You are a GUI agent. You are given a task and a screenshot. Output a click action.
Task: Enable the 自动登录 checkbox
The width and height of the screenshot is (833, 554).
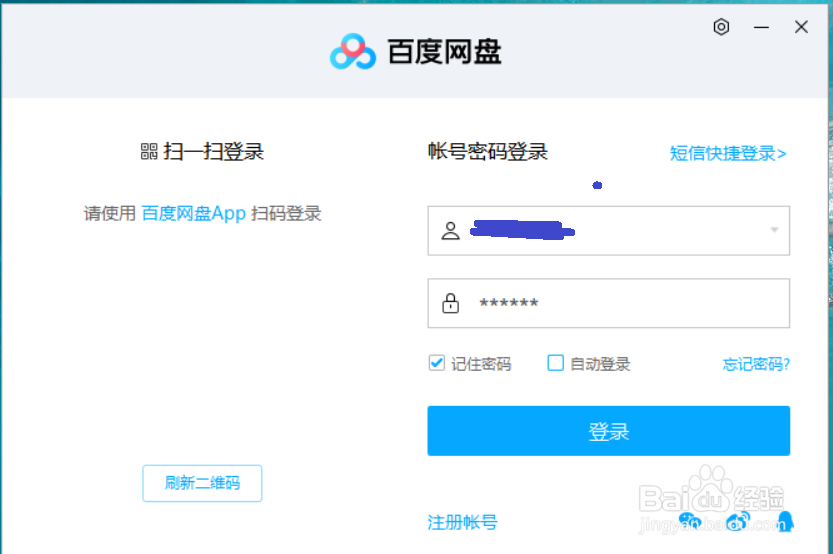[x=555, y=363]
